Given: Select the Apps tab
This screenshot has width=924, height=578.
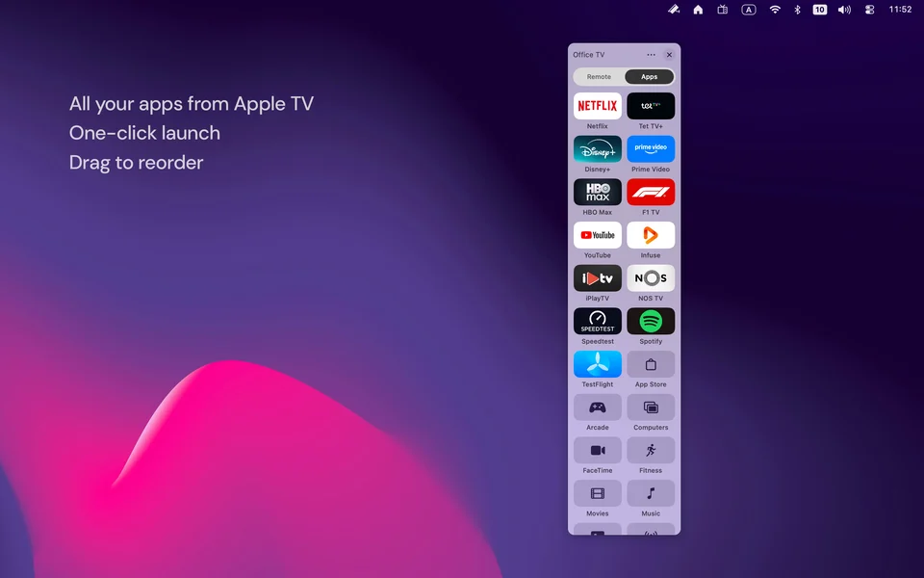Looking at the screenshot, I should pyautogui.click(x=650, y=77).
